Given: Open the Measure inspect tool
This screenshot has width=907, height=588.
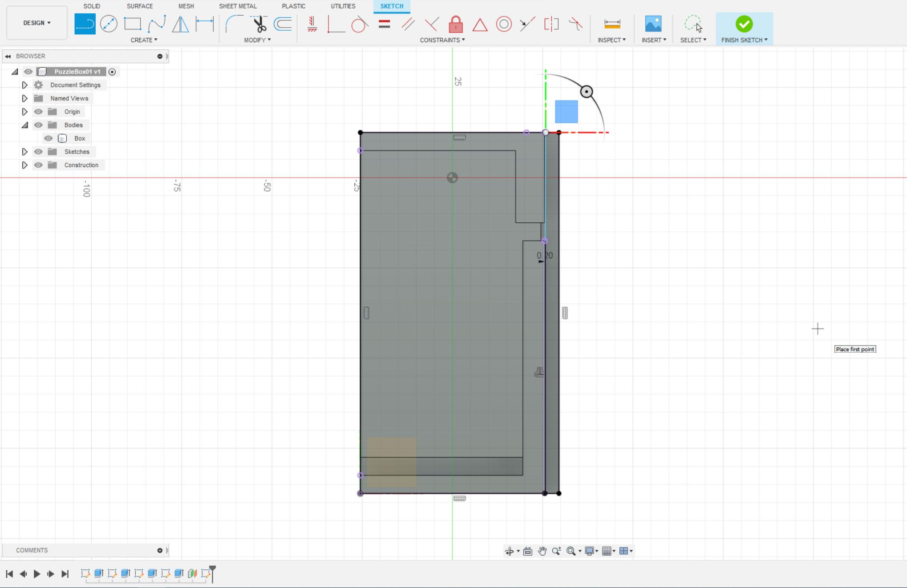Looking at the screenshot, I should (612, 24).
